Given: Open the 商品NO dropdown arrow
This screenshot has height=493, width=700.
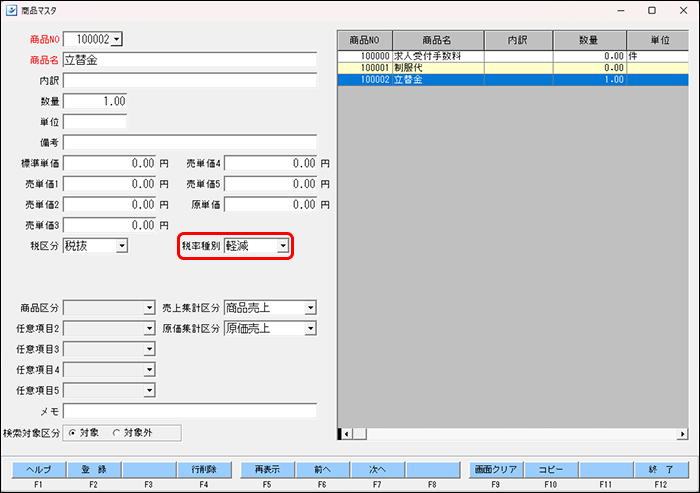Looking at the screenshot, I should 117,39.
